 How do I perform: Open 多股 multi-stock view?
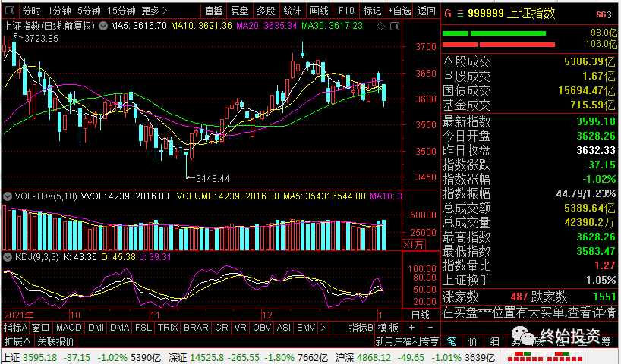point(266,11)
